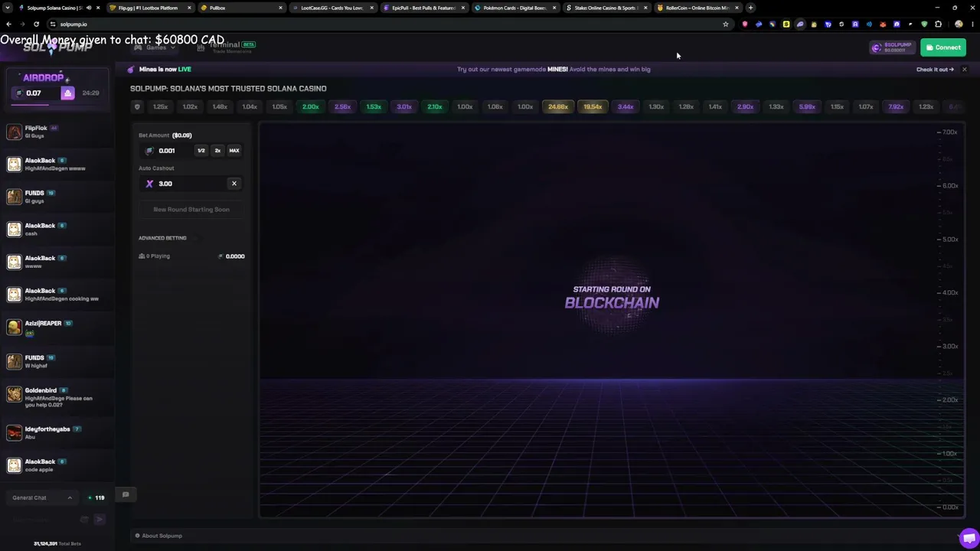The image size is (980, 551).
Task: Open FlipFlok's chat avatar
Action: point(14,132)
